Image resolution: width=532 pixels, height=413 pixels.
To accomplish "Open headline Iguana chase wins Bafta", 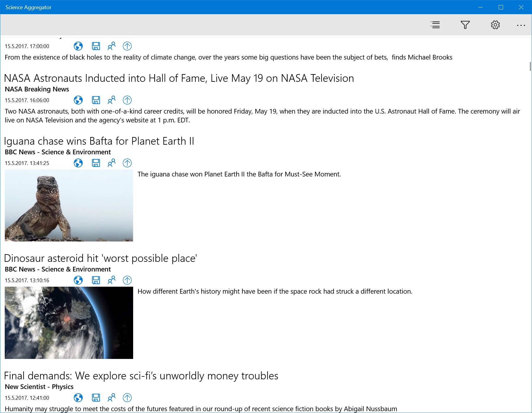I will pos(99,141).
